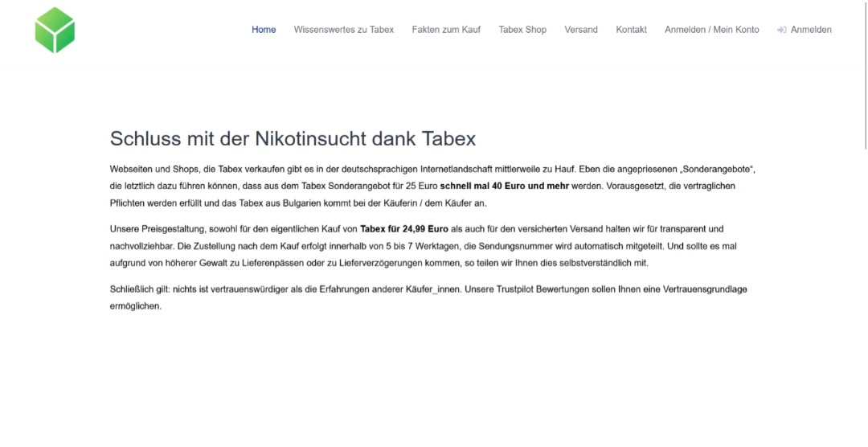Click the login arrow icon beside Anmelden
The height and width of the screenshot is (447, 868).
pyautogui.click(x=781, y=30)
